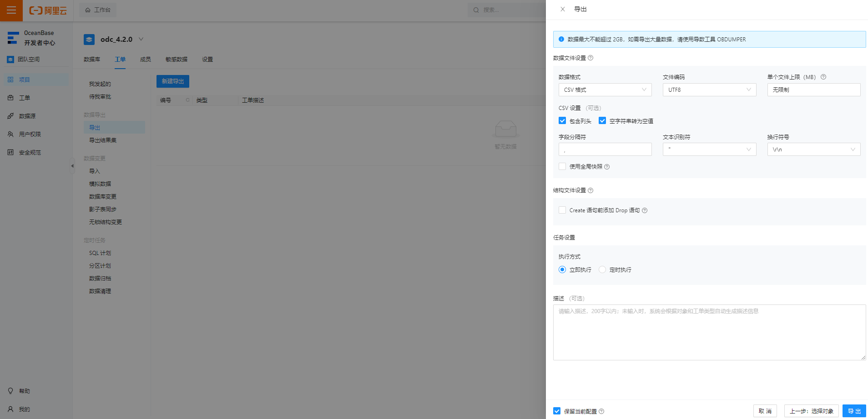This screenshot has width=868, height=419.
Task: Uncheck the 包含列头 checkbox
Action: [562, 120]
